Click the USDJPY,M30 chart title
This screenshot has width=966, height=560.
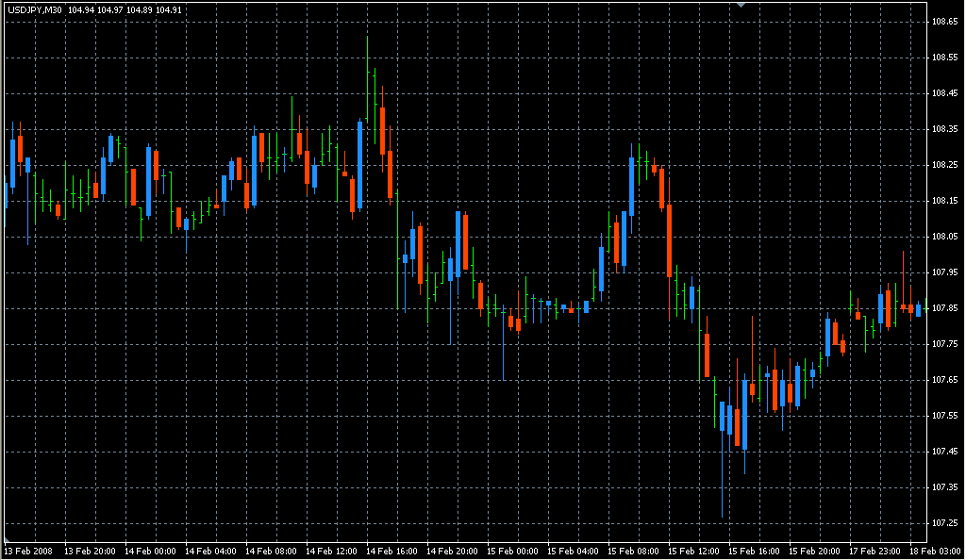point(35,9)
